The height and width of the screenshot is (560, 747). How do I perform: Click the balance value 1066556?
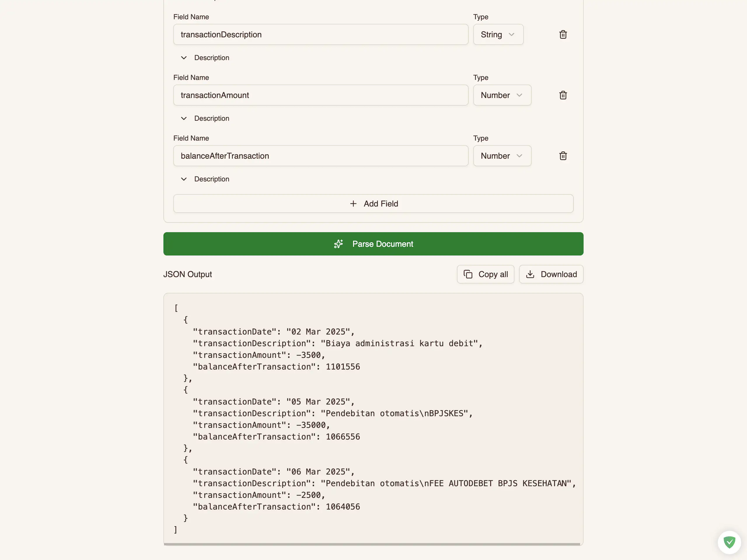[343, 437]
